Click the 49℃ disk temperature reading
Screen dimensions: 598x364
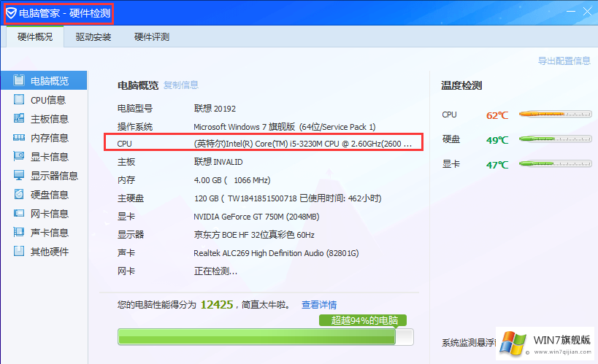[497, 140]
